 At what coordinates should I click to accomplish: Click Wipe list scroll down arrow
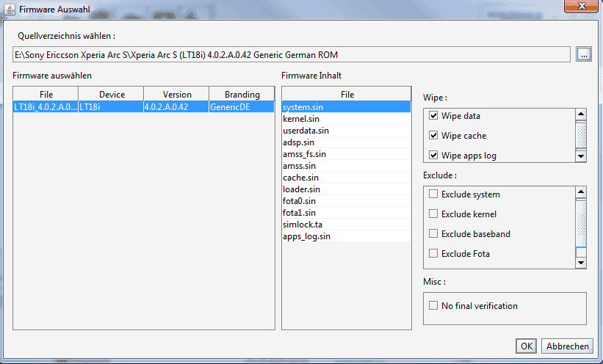tap(581, 156)
